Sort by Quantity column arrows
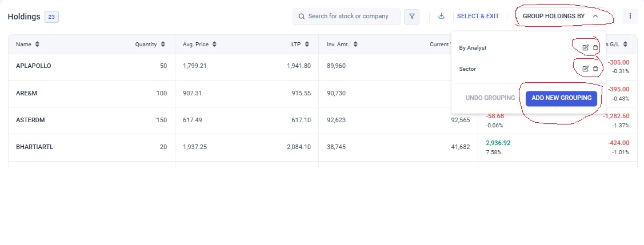The image size is (644, 245). click(163, 45)
